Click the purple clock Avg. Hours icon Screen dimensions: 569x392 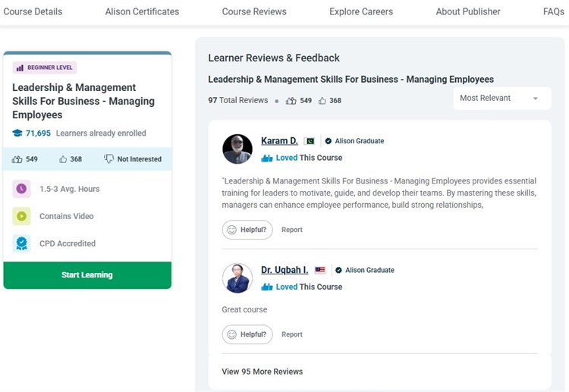(21, 189)
